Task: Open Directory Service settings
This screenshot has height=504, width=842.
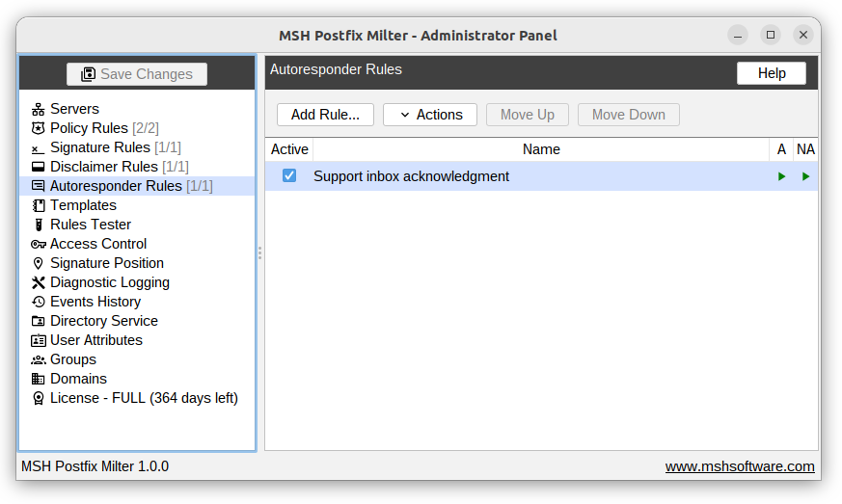Action: coord(104,322)
